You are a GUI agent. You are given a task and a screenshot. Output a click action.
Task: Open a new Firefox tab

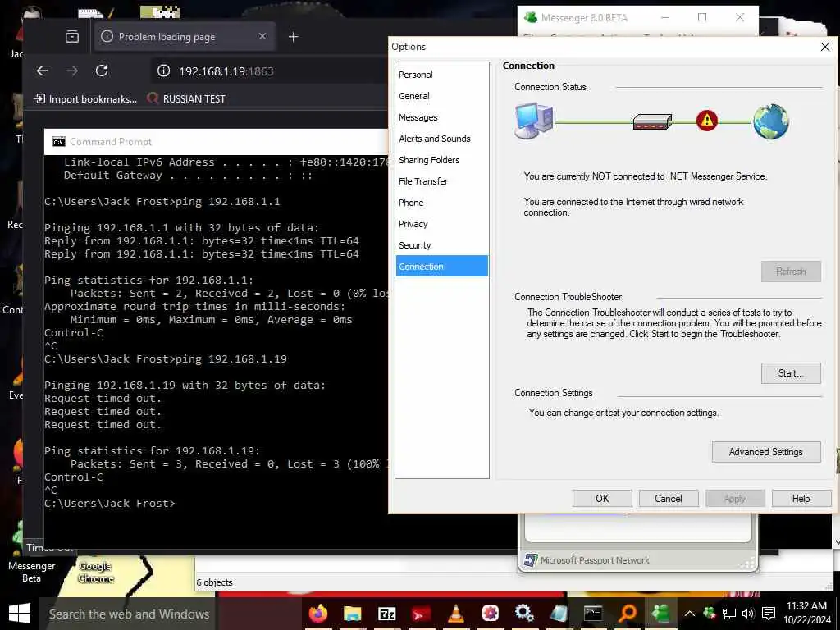pos(293,36)
